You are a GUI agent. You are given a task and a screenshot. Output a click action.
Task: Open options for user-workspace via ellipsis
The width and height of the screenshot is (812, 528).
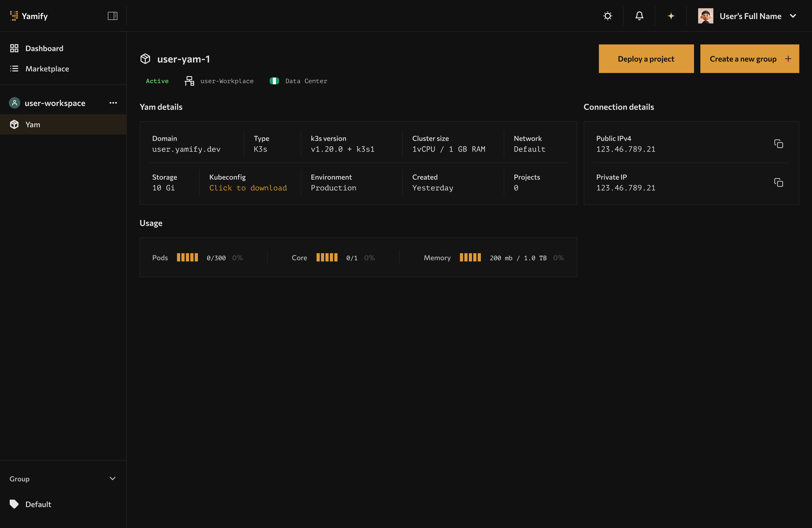click(x=113, y=103)
